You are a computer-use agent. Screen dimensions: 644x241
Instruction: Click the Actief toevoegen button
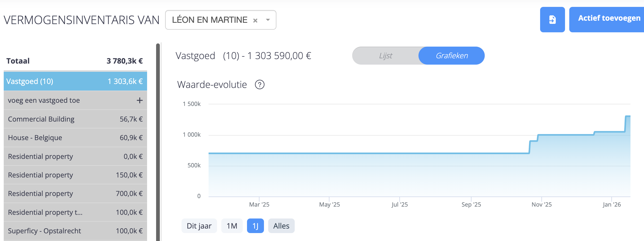(x=609, y=19)
